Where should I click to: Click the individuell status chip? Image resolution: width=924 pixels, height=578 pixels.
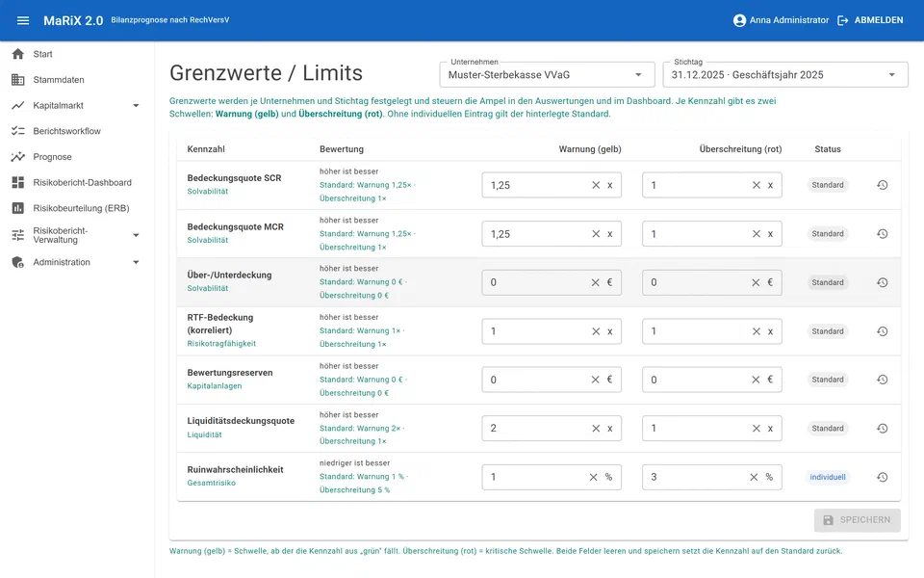[x=828, y=477]
